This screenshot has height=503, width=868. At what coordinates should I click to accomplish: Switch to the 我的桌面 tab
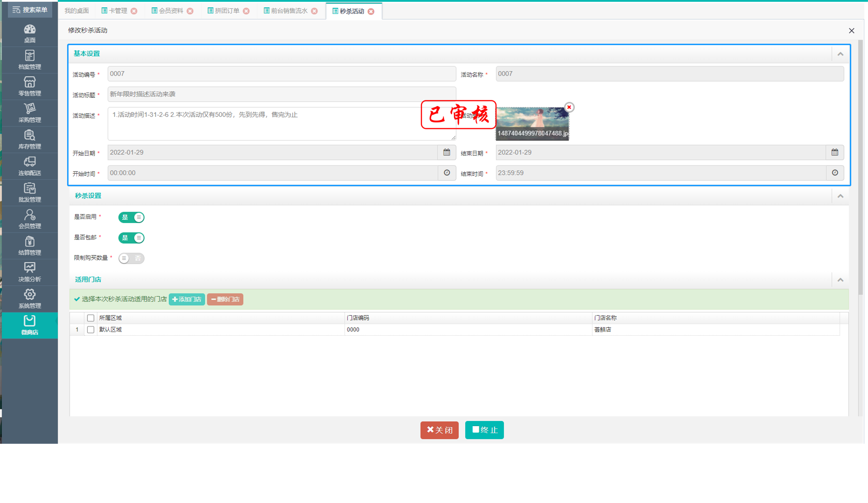[x=77, y=11]
